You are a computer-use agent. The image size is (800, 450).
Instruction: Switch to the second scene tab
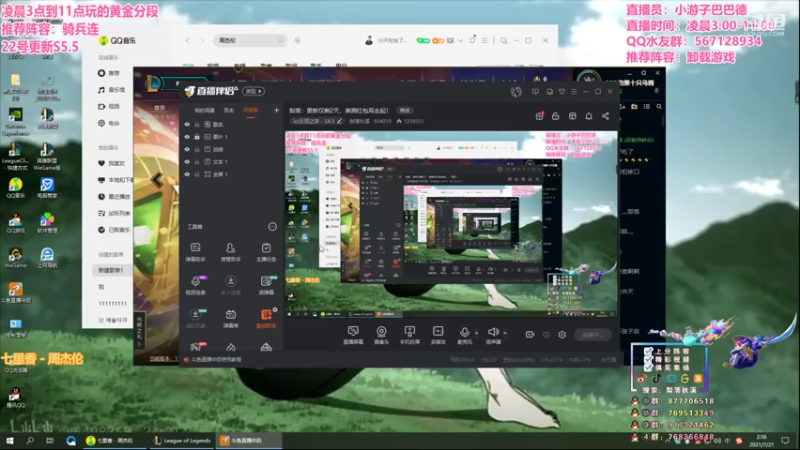[229, 110]
